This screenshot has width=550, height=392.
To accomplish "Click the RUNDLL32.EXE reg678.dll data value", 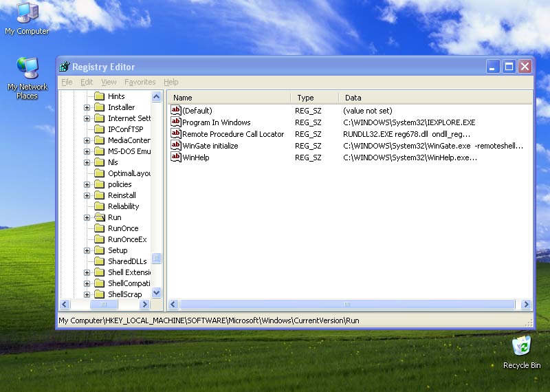I will 406,134.
